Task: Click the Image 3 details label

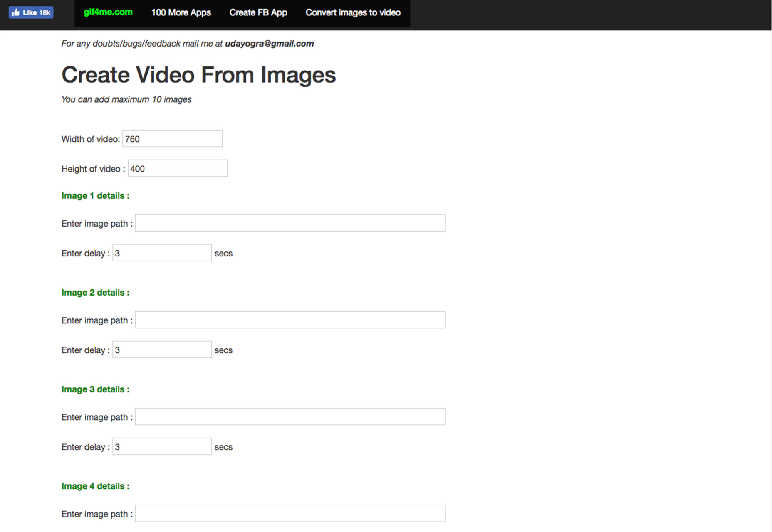Action: point(96,389)
